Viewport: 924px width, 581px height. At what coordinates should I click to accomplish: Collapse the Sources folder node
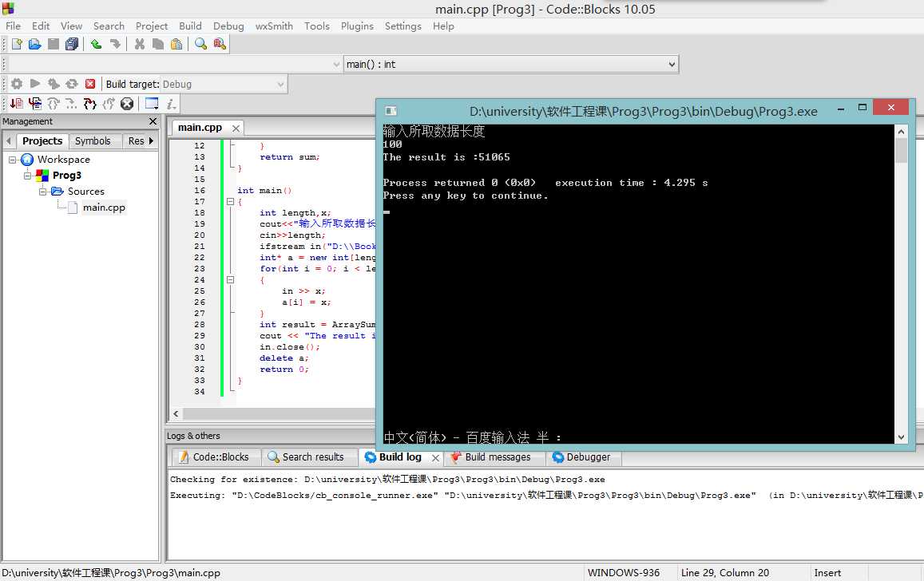(x=42, y=192)
